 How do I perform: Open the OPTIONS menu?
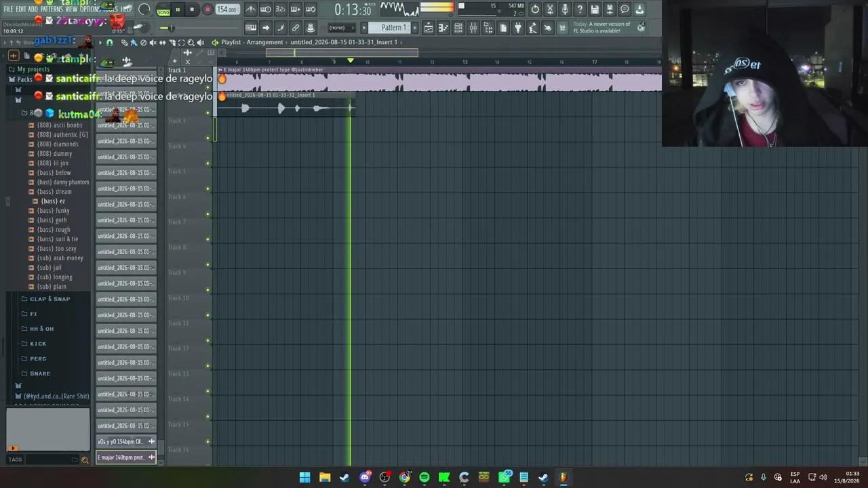[x=90, y=9]
